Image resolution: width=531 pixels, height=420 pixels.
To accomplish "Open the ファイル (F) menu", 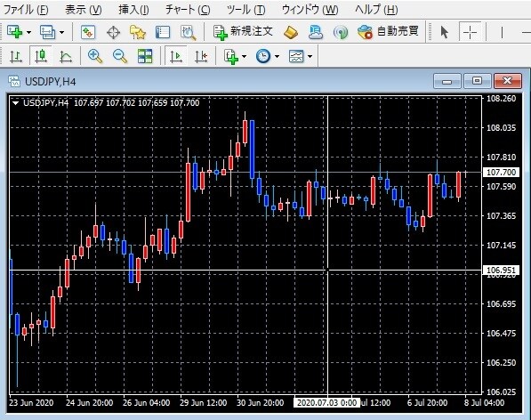I will click(26, 10).
